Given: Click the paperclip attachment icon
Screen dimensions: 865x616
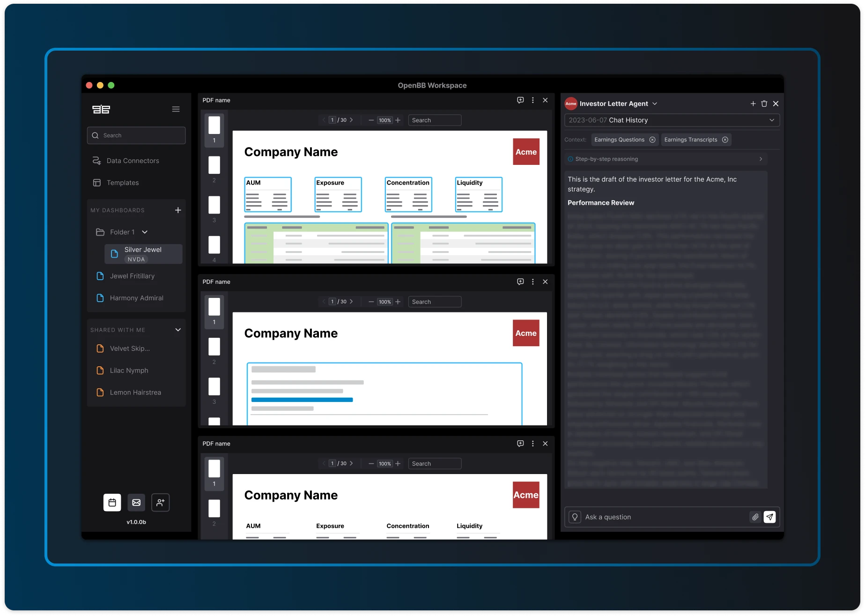Looking at the screenshot, I should (755, 517).
